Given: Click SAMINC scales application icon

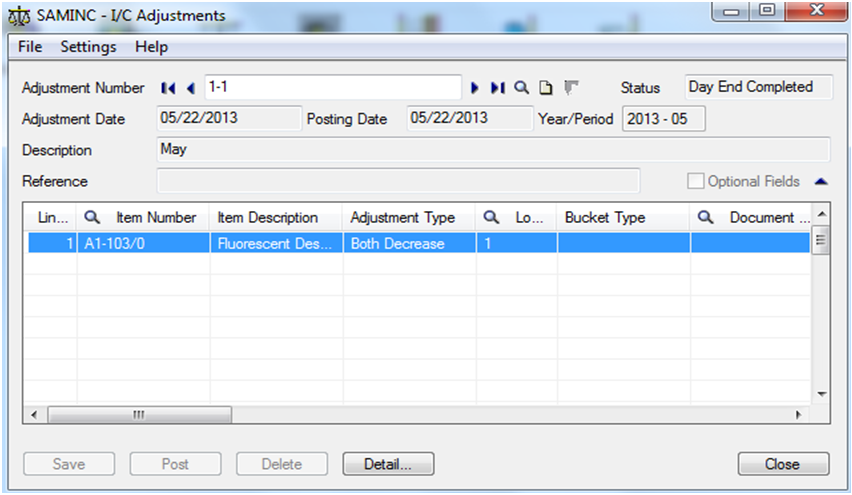Looking at the screenshot, I should point(20,16).
